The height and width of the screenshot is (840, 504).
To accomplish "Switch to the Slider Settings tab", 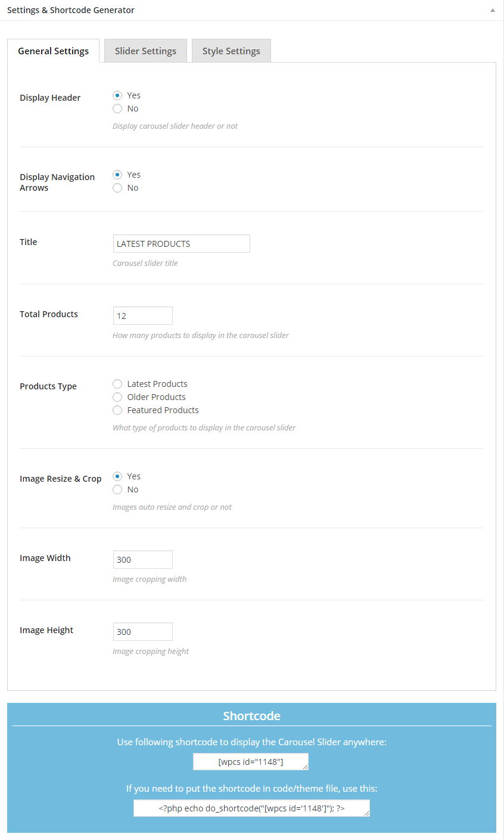I will 145,51.
